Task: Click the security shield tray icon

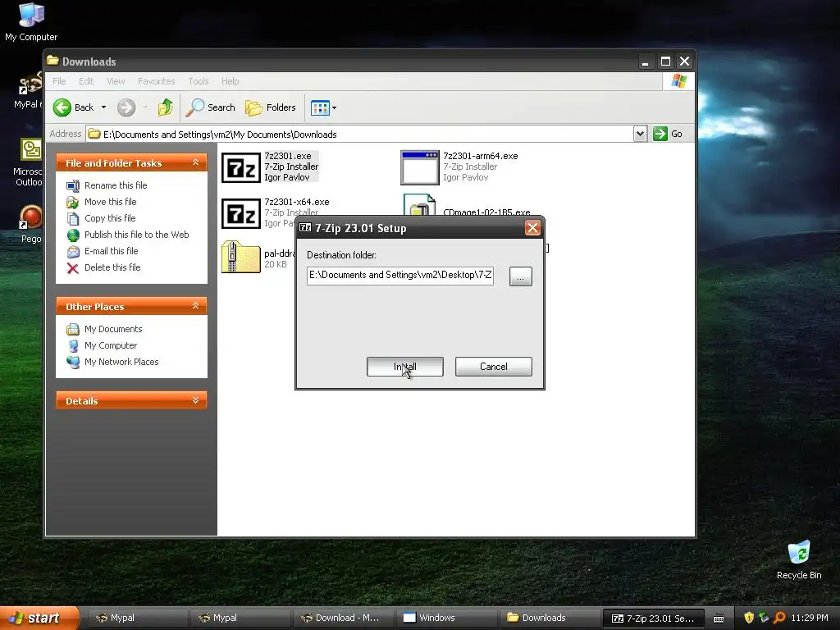Action: 749,618
